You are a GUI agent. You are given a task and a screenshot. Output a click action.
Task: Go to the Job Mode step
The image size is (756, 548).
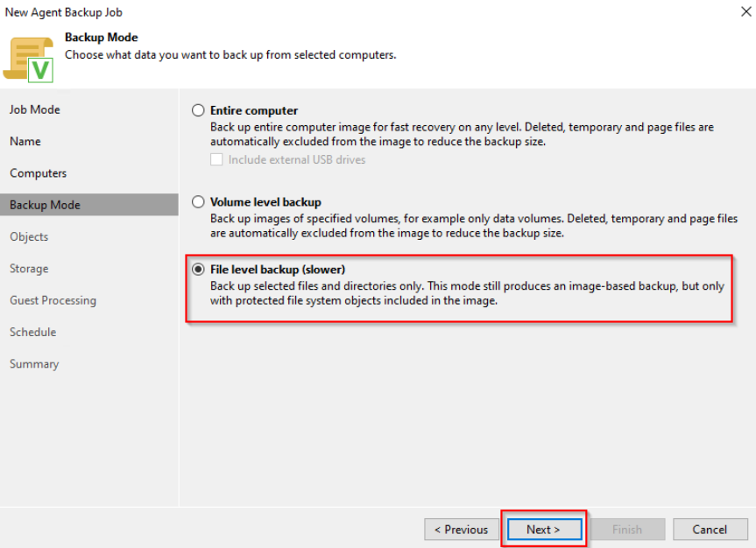pyautogui.click(x=35, y=109)
